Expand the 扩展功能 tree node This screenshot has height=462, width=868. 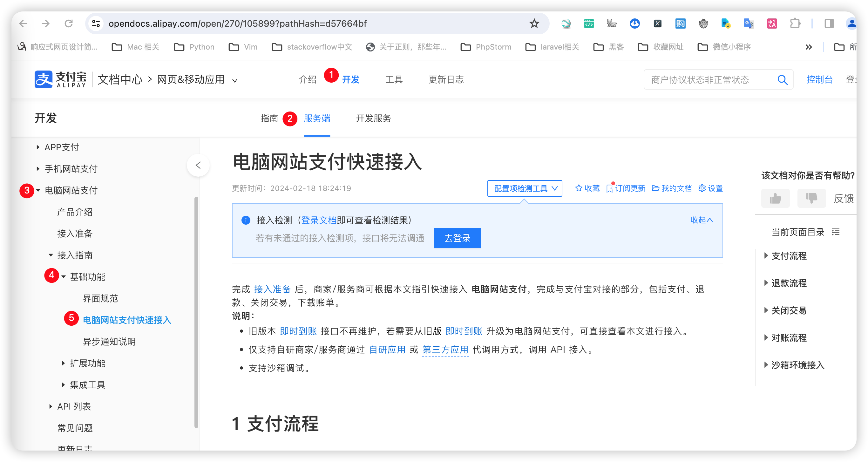click(x=63, y=363)
